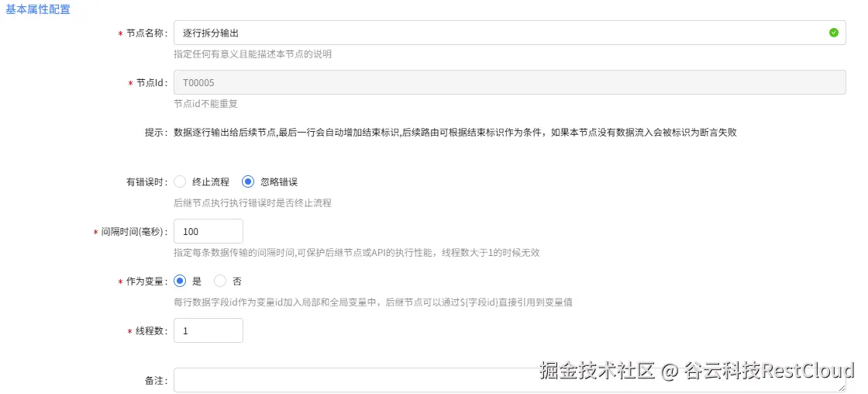Screen dimensions: 868x394
Task: Click the disabled 节点Id field T00005
Action: point(509,82)
